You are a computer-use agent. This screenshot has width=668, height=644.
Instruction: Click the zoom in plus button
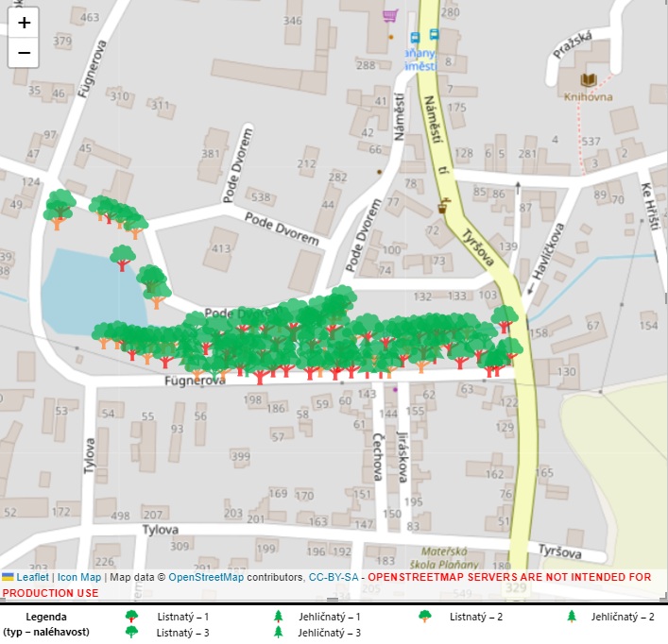[x=24, y=23]
